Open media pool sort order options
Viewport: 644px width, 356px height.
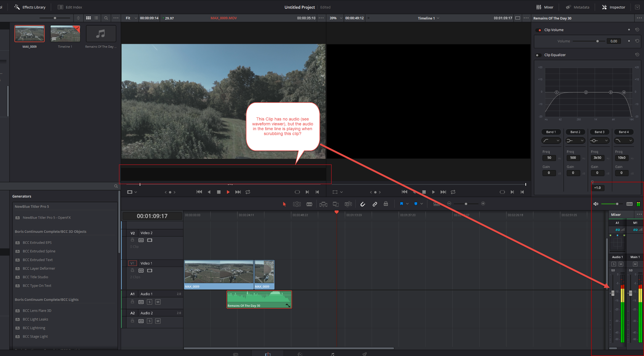[78, 18]
